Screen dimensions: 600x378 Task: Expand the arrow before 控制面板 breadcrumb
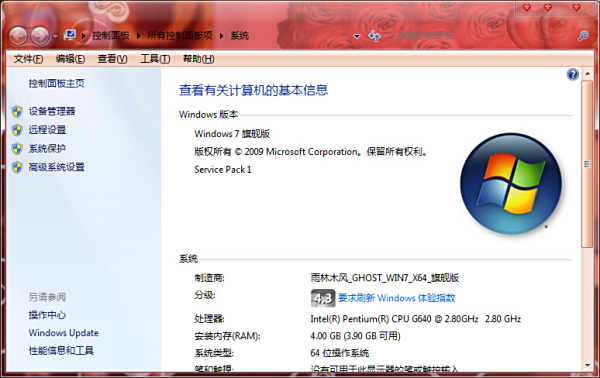click(83, 36)
